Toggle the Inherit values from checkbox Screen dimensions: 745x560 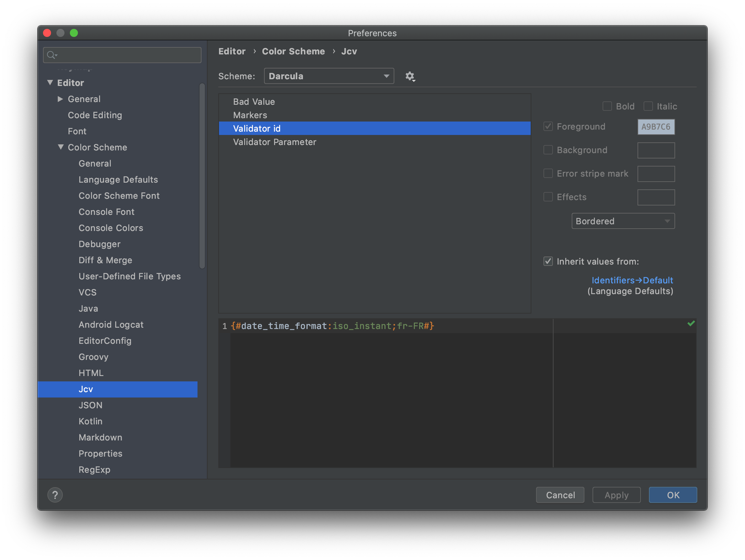[548, 261]
